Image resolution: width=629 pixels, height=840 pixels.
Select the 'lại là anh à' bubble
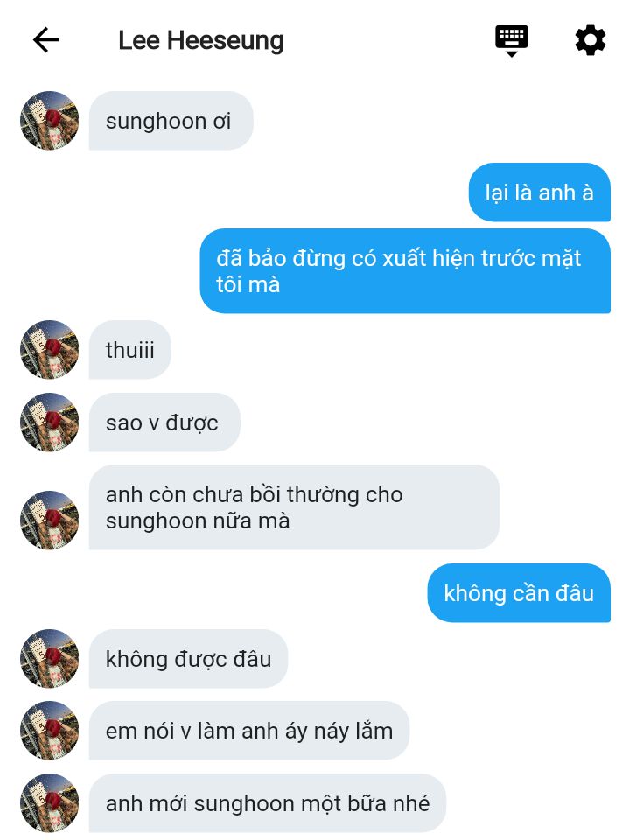click(540, 192)
